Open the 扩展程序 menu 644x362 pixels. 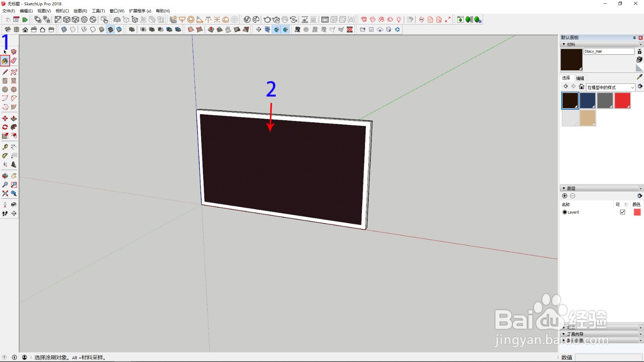tap(140, 11)
